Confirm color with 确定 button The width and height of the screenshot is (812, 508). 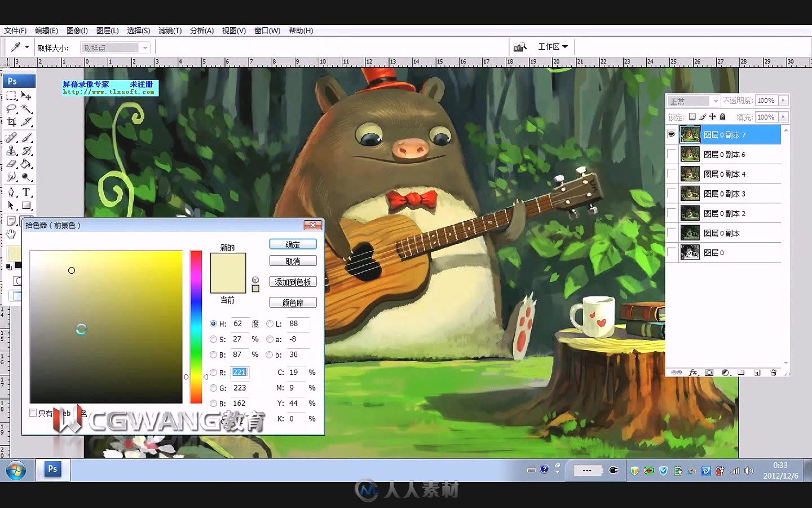pos(293,244)
